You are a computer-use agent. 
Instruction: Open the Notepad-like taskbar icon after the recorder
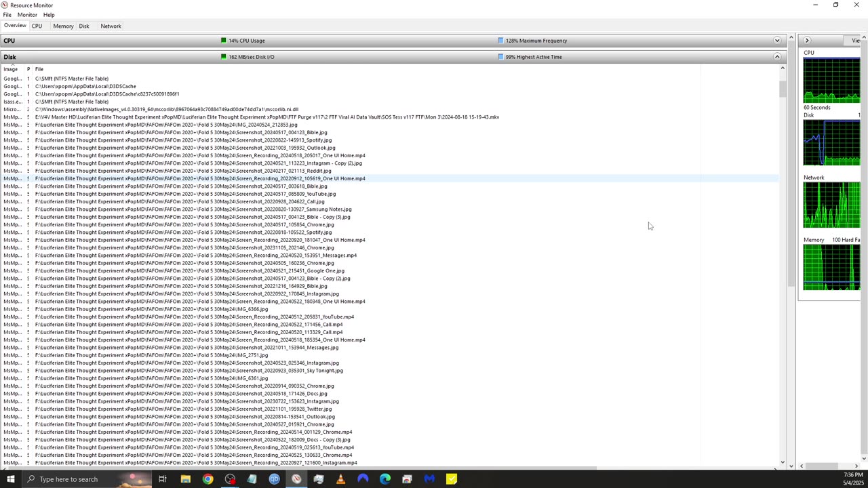252,479
